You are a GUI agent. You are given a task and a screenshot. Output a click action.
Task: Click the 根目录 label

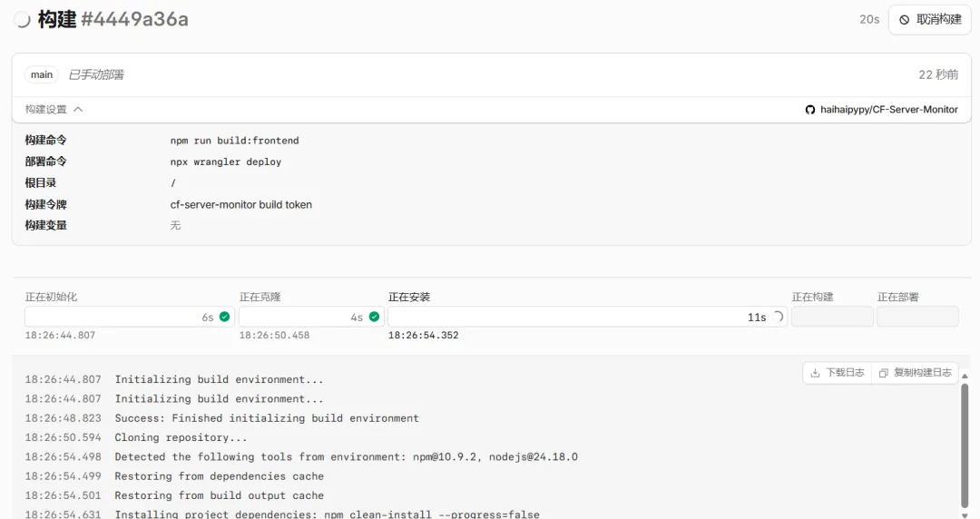(41, 183)
